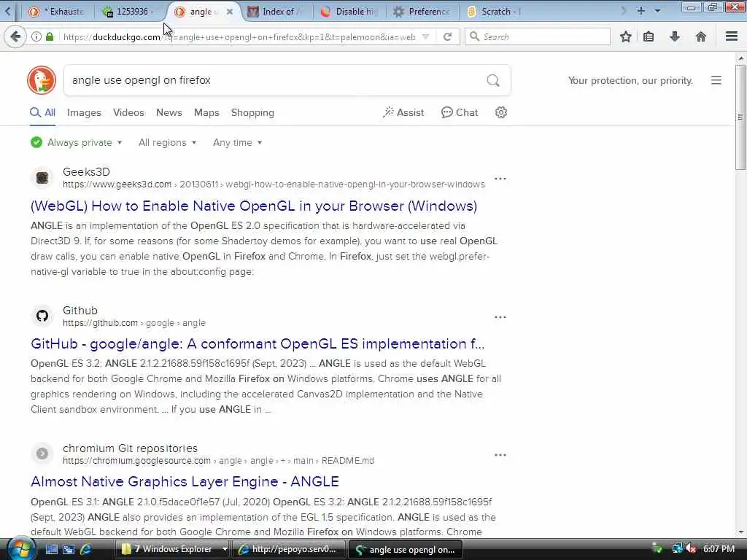This screenshot has width=747, height=560.
Task: Bookmark this page with star icon
Action: [x=625, y=36]
